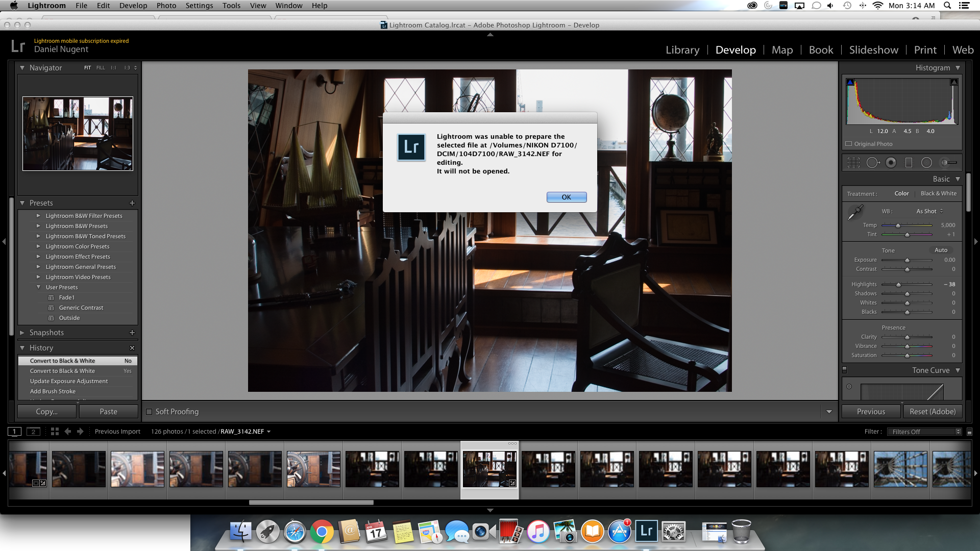Adjust the Exposure slider
The height and width of the screenshot is (551, 980).
tap(907, 260)
